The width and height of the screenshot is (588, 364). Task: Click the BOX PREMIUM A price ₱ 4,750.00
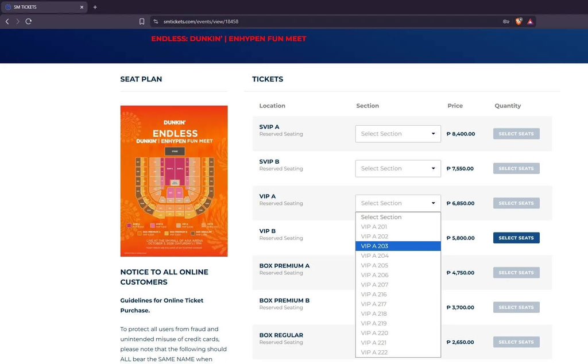[x=461, y=273]
